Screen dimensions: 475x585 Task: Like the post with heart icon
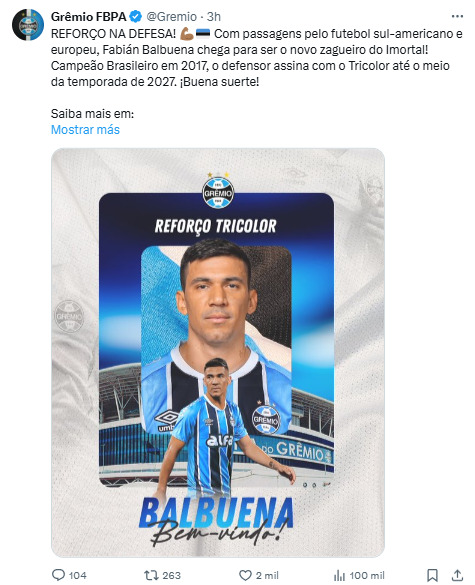click(245, 575)
